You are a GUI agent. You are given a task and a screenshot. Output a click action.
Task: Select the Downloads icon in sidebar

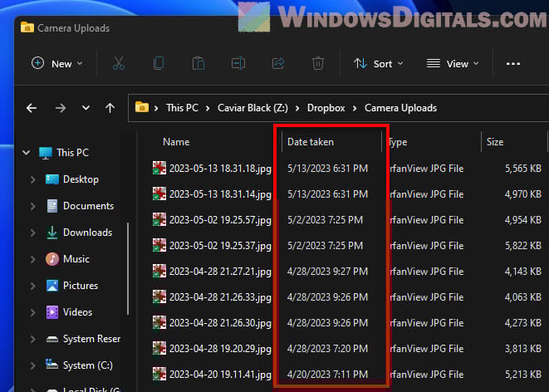pos(52,233)
